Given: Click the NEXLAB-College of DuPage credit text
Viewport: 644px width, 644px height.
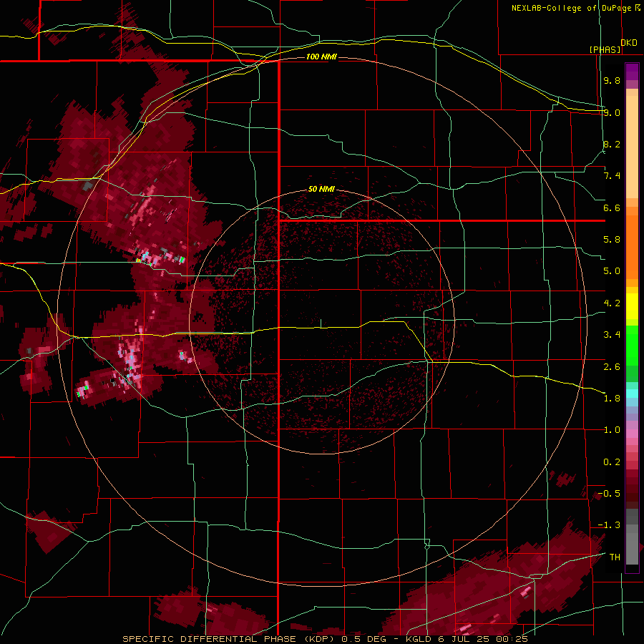Looking at the screenshot, I should click(x=571, y=8).
